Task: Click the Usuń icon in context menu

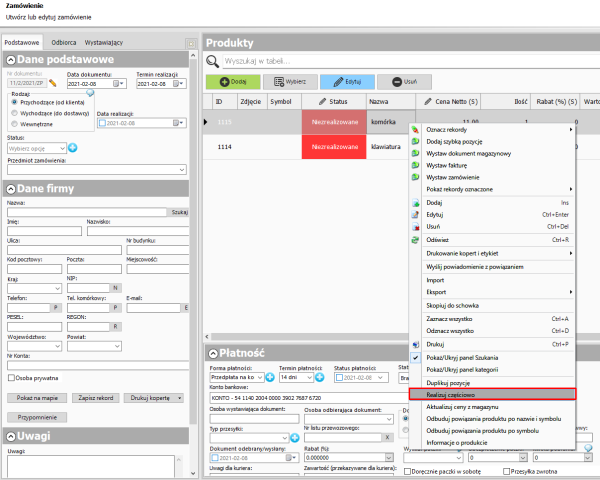Action: (x=415, y=227)
